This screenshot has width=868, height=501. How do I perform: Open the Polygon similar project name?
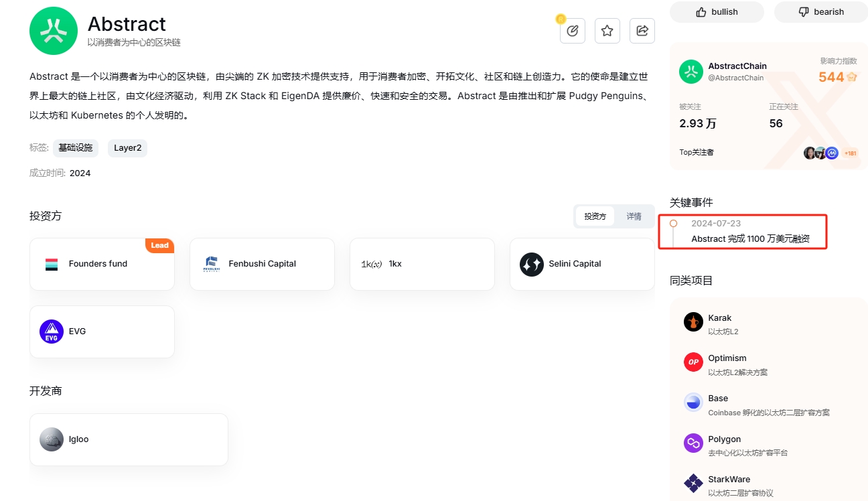pyautogui.click(x=725, y=439)
